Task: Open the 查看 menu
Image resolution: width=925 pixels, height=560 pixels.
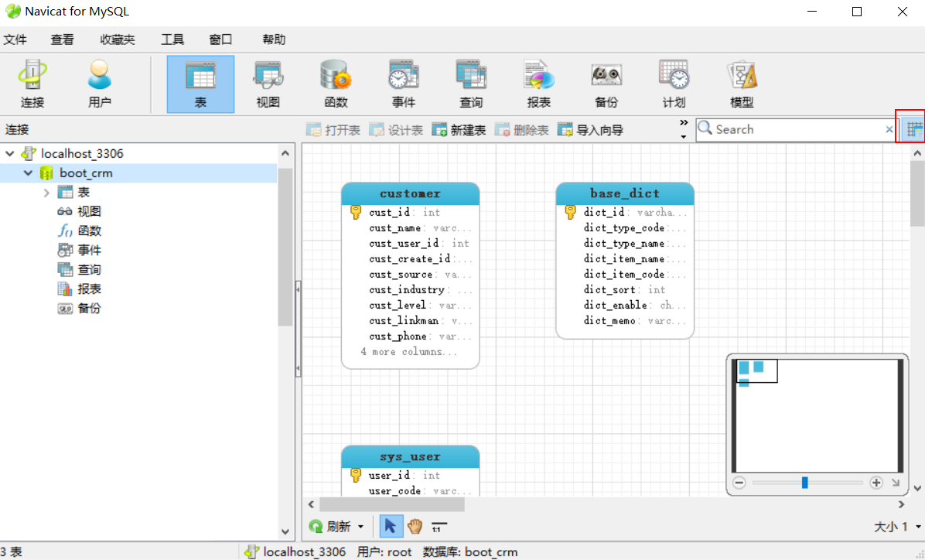Action: click(62, 39)
